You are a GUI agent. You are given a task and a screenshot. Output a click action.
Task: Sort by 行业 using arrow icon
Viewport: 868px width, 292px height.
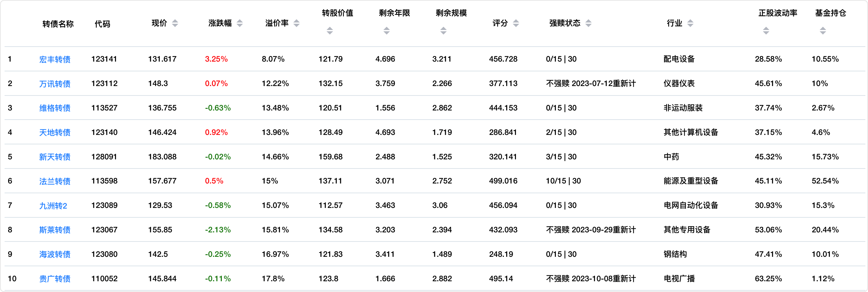690,23
